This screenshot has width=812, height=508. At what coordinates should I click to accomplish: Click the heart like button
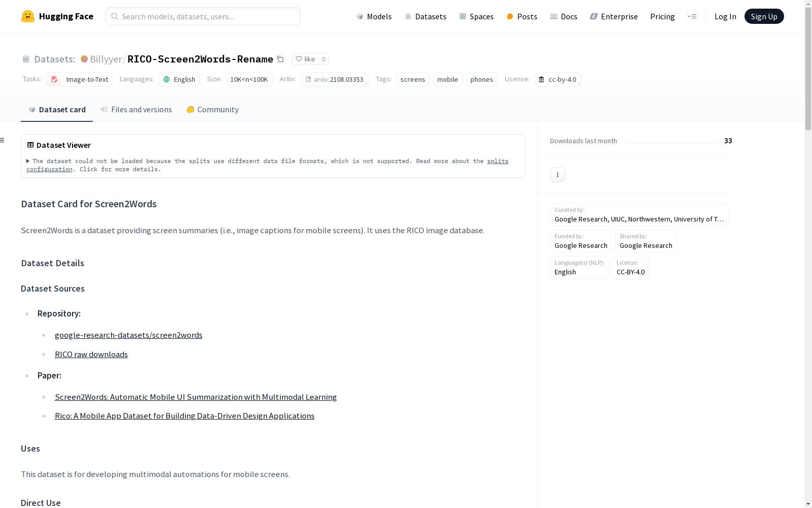(305, 59)
